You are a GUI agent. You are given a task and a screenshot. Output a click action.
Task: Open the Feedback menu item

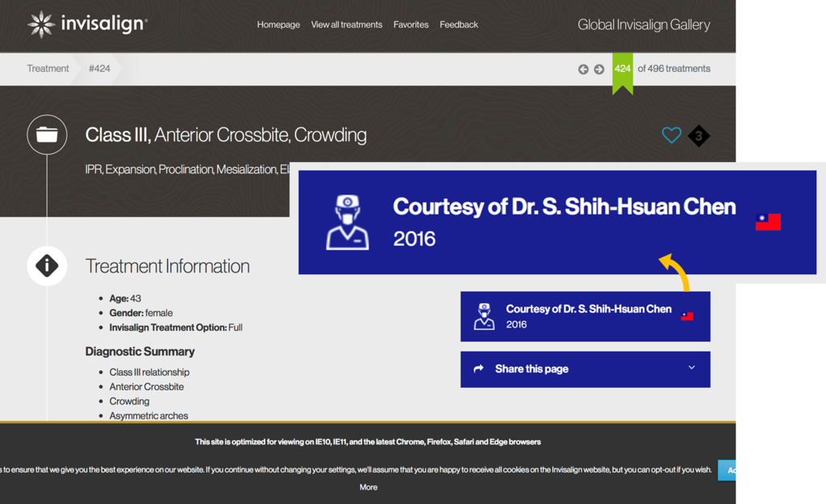459,25
